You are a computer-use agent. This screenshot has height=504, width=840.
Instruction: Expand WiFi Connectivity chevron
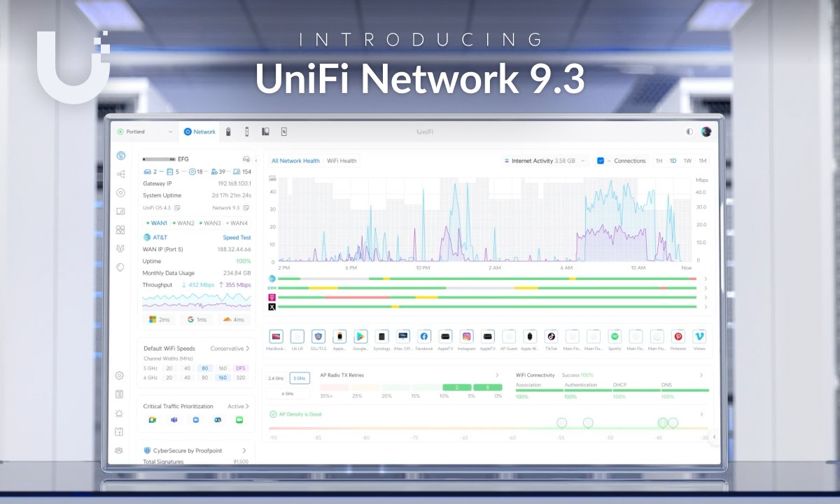701,375
